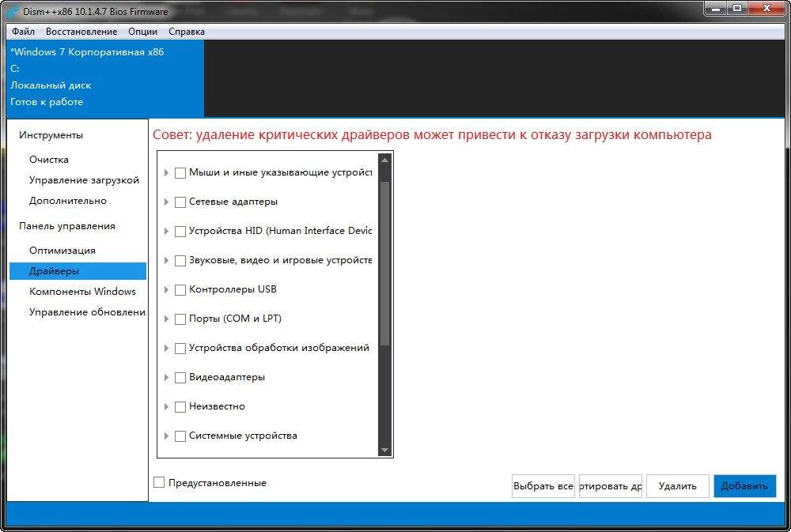The width and height of the screenshot is (791, 532).
Task: Expand the Сетевые адаптеры node
Action: (x=166, y=202)
